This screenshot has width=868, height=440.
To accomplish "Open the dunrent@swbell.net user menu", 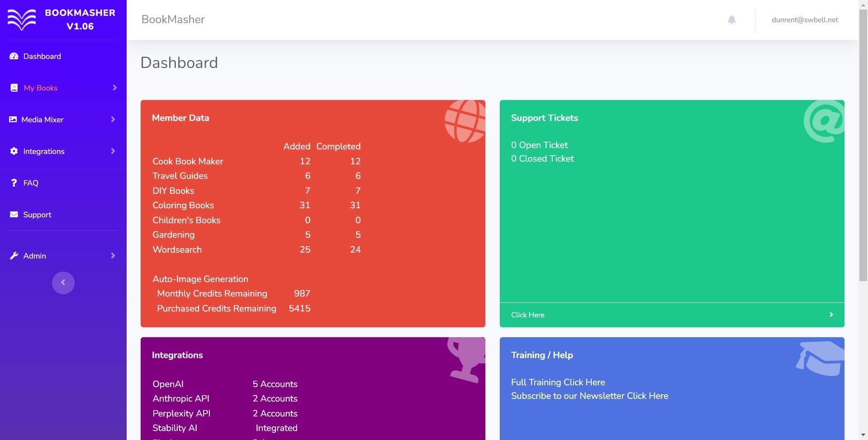I will point(805,20).
